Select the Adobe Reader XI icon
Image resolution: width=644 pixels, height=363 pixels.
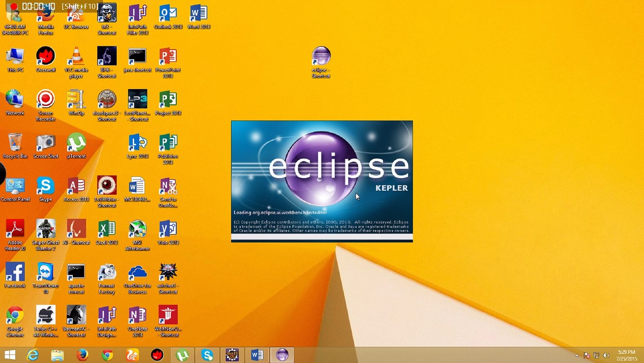tap(15, 235)
